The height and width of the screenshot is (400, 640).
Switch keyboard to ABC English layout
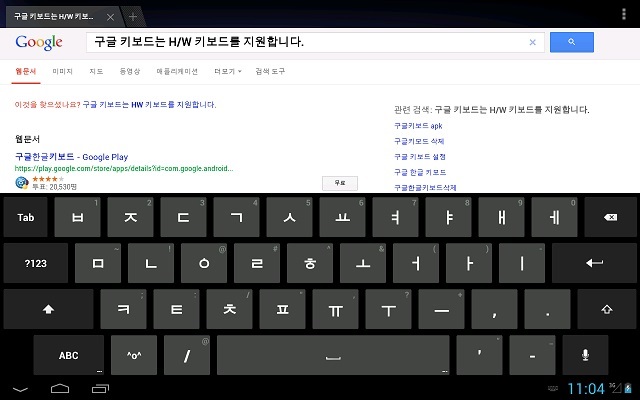pyautogui.click(x=69, y=355)
